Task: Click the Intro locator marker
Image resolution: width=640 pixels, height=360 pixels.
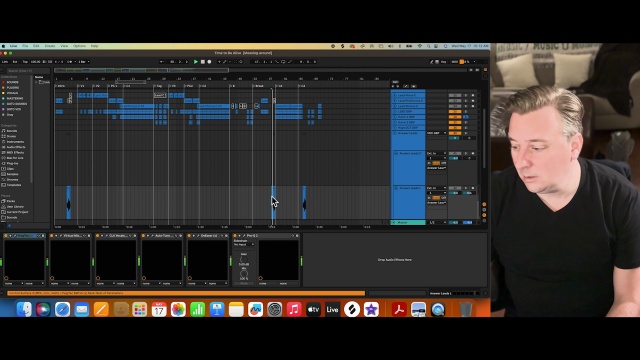Action: (x=60, y=86)
